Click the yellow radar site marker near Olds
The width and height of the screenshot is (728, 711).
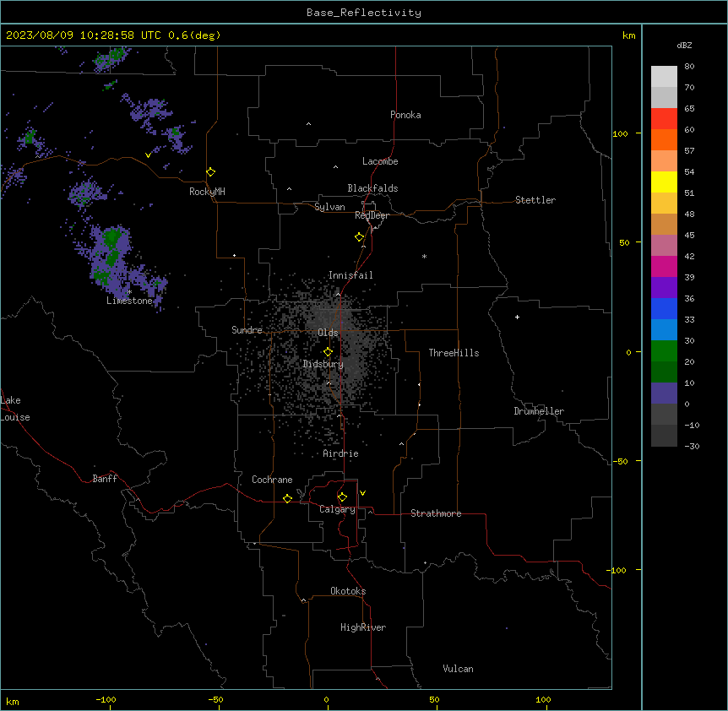pos(328,351)
